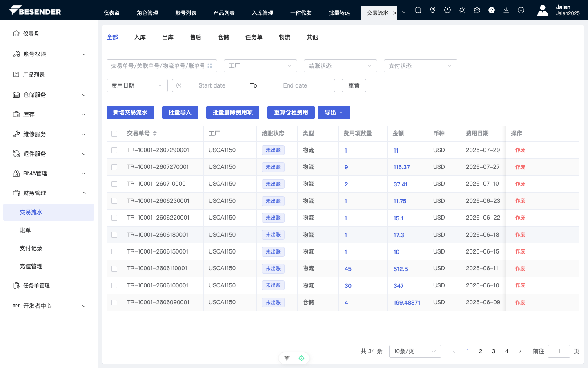The image size is (588, 368).
Task: Expand the 账号权限 sidebar menu
Action: (84, 54)
